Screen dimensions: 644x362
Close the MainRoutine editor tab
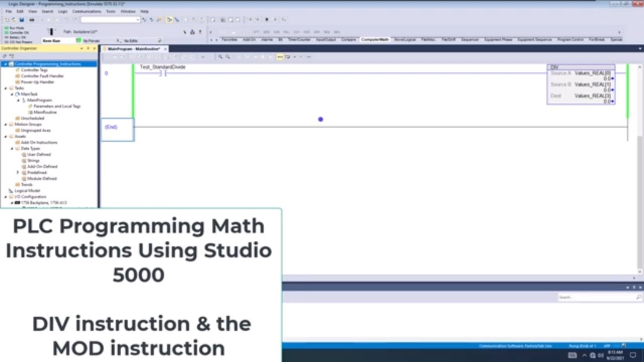(x=166, y=49)
